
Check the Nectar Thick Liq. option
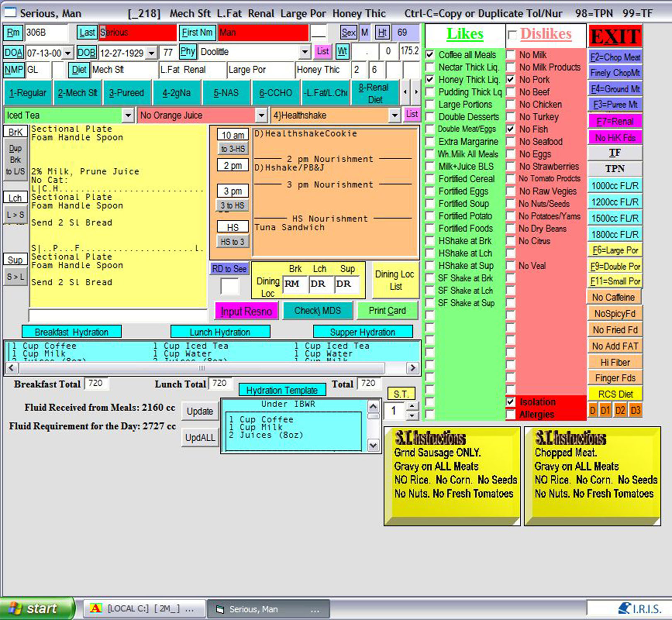[430, 67]
